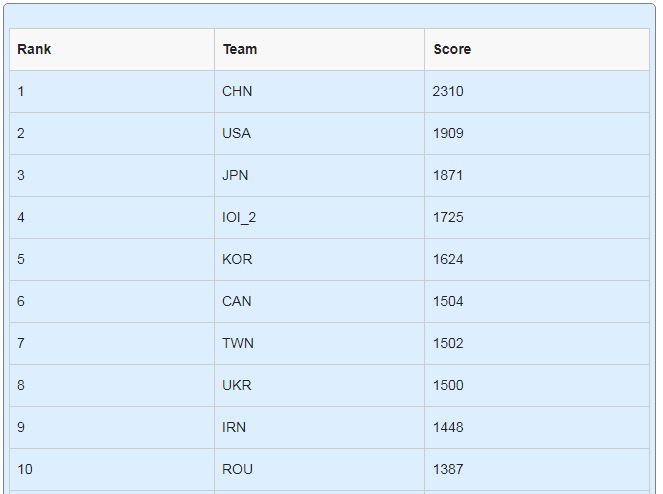The height and width of the screenshot is (494, 663).
Task: Click the score 1909 cell
Action: pyautogui.click(x=537, y=133)
